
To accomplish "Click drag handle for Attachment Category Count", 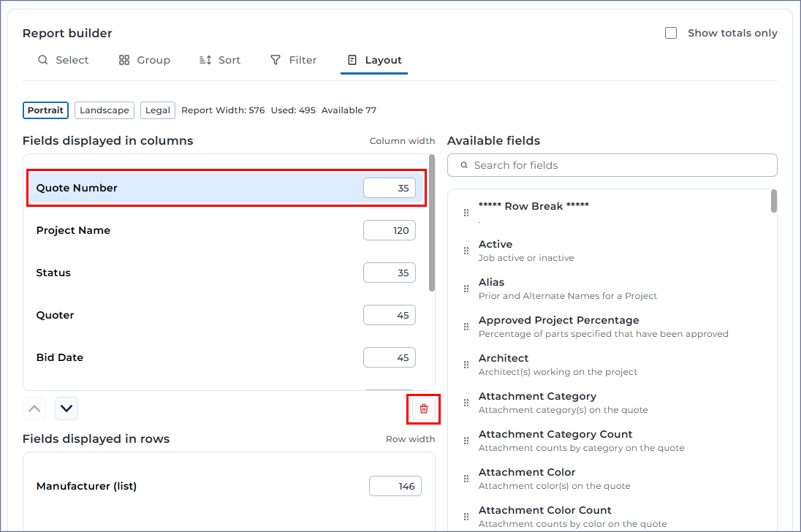I will 466,441.
